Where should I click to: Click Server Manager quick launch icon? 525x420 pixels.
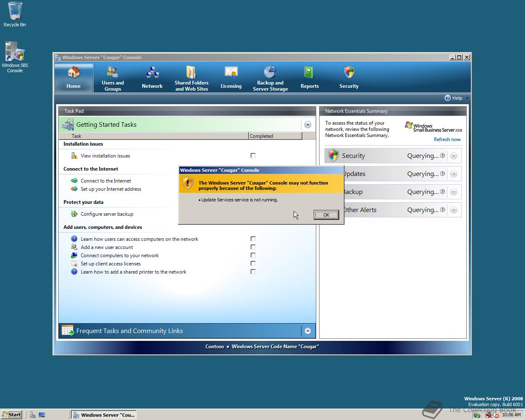(32, 415)
